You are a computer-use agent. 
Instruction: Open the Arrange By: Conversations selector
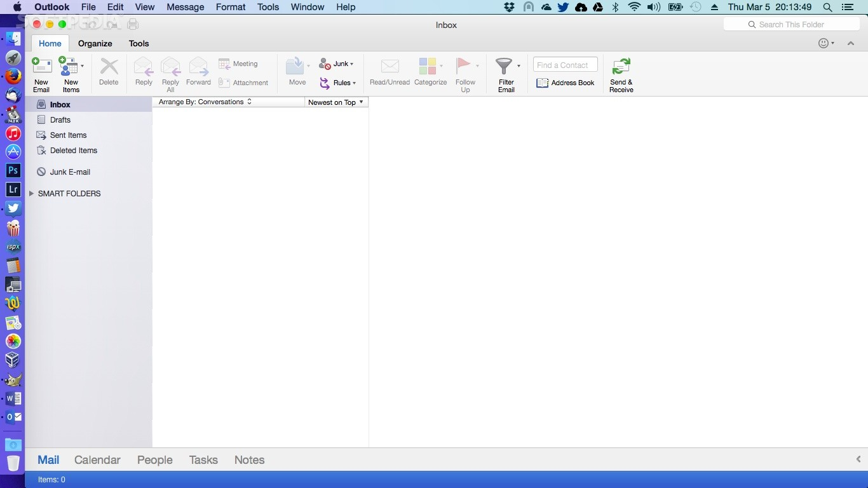coord(205,102)
